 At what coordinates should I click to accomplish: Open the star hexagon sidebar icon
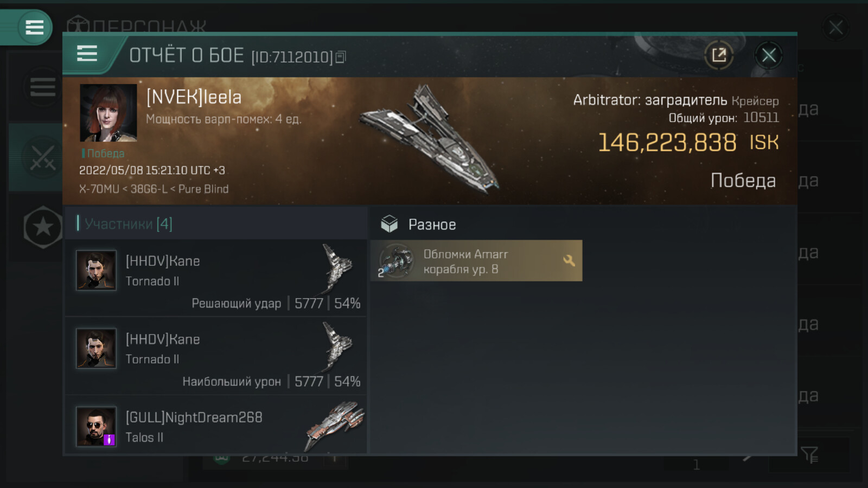43,227
